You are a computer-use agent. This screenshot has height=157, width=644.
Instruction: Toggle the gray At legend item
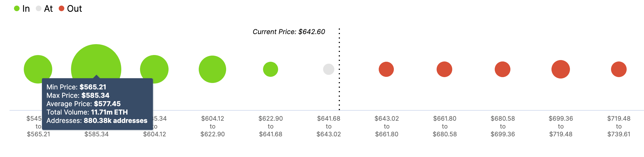point(44,9)
